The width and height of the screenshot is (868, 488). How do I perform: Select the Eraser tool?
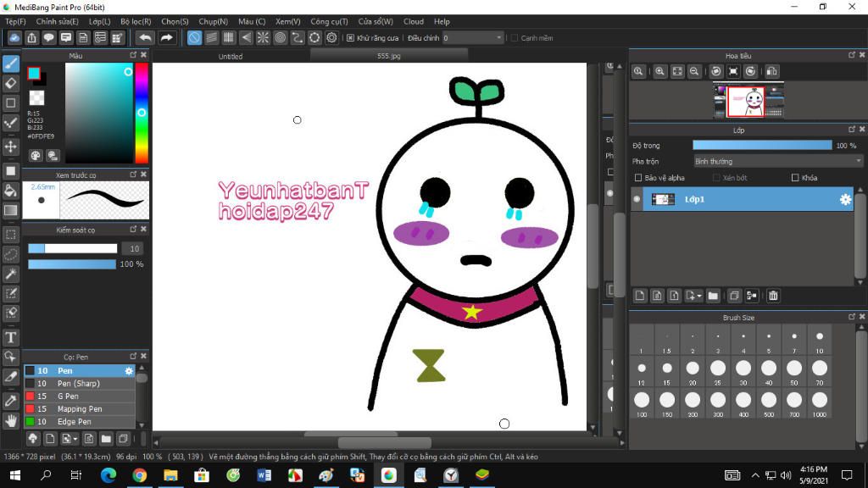(x=10, y=84)
